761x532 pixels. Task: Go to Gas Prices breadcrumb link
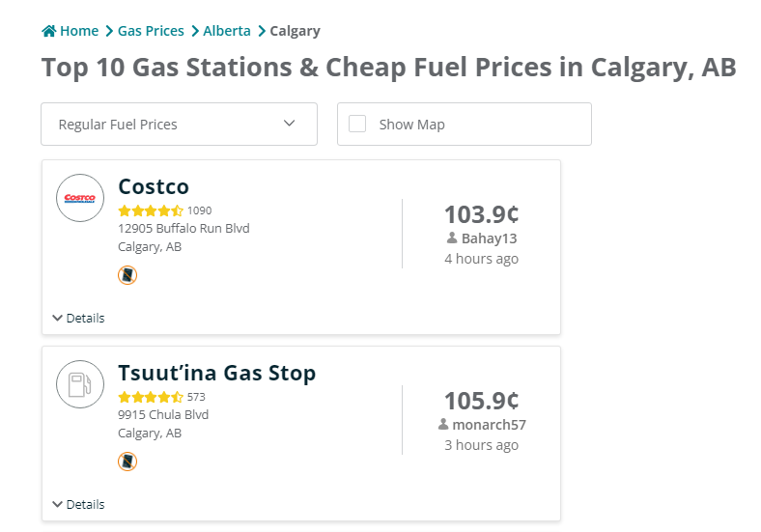pyautogui.click(x=151, y=31)
